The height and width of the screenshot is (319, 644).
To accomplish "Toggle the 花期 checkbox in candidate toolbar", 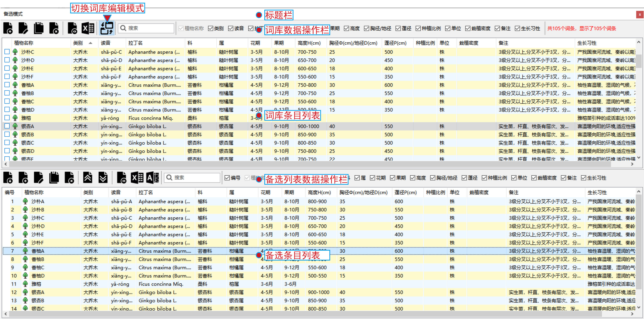I will [x=372, y=178].
